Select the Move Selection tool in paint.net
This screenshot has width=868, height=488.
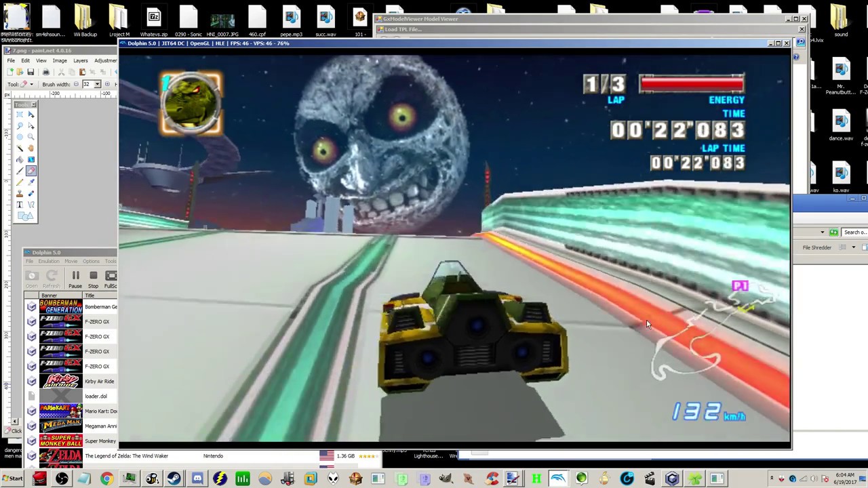[x=31, y=125]
